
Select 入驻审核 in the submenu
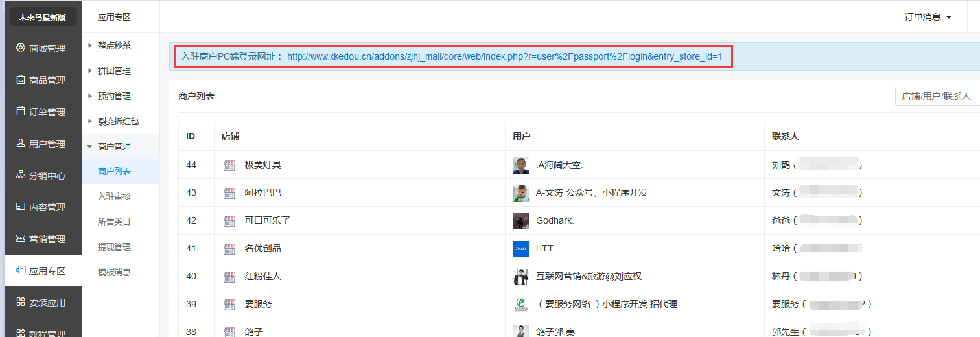pos(114,196)
